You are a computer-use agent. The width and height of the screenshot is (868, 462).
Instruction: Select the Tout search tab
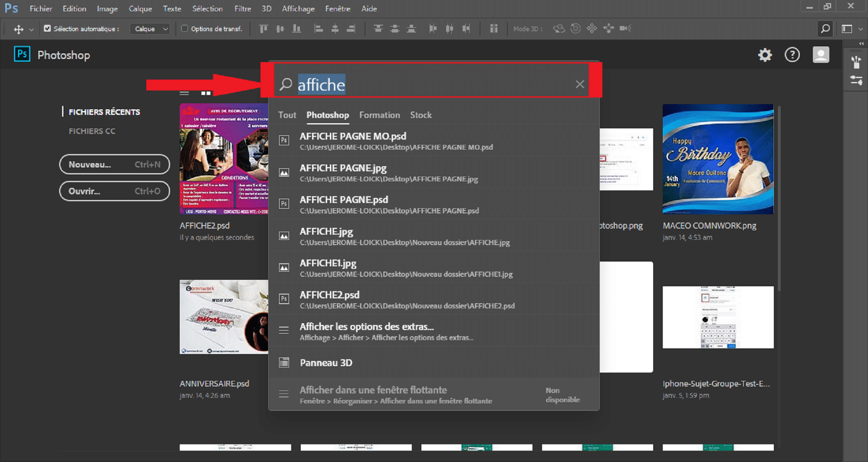coord(287,115)
